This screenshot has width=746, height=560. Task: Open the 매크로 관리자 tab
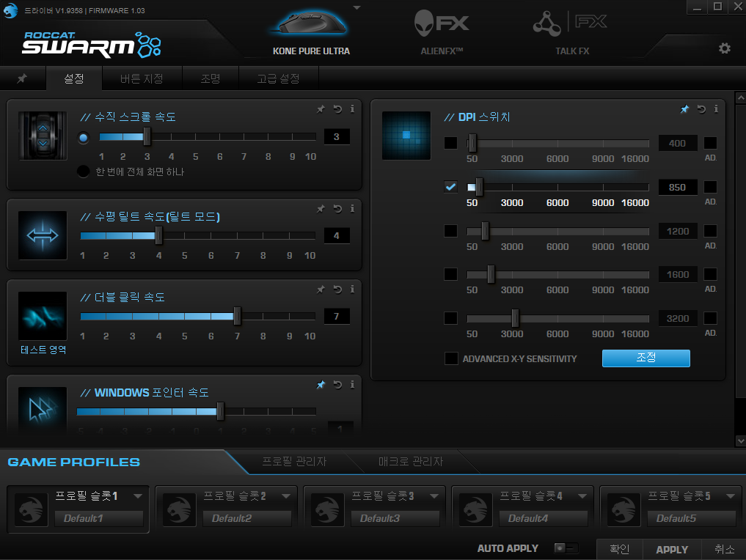point(411,461)
